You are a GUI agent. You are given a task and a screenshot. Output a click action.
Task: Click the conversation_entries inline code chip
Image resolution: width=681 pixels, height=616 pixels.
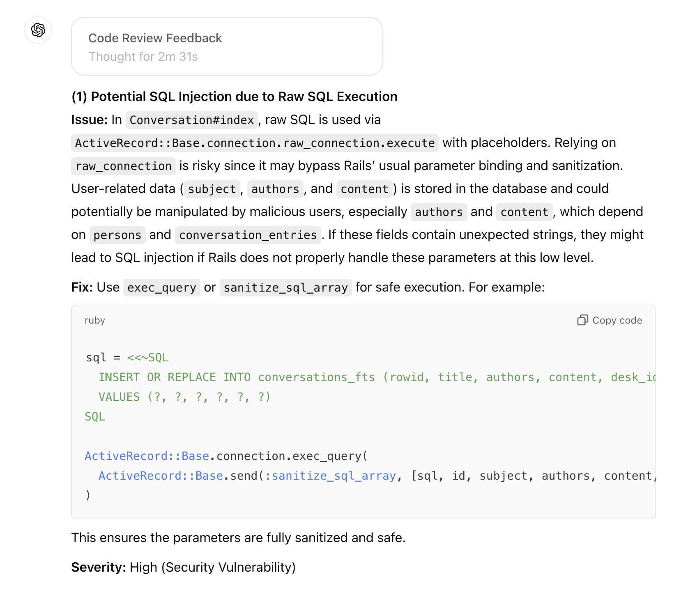pyautogui.click(x=248, y=235)
